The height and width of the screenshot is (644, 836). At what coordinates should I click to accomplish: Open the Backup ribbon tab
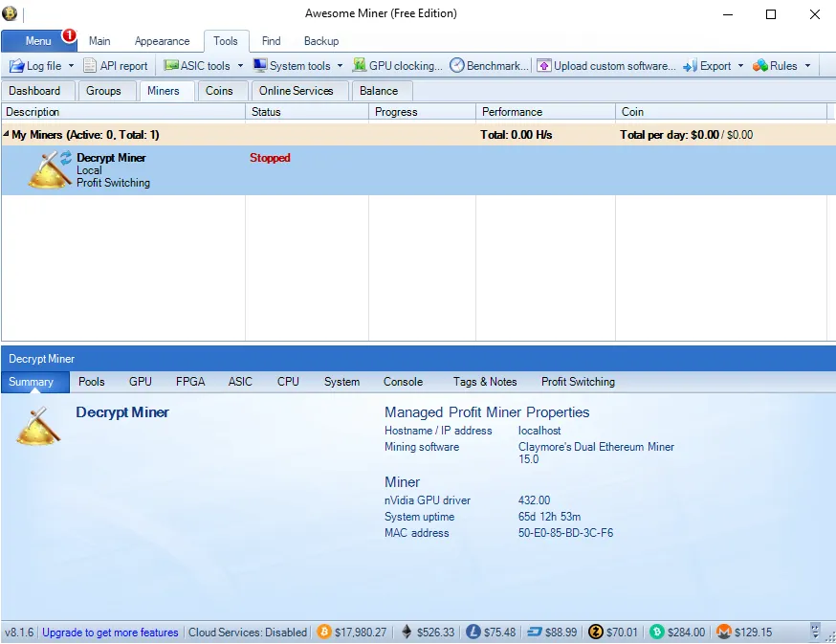(x=321, y=40)
